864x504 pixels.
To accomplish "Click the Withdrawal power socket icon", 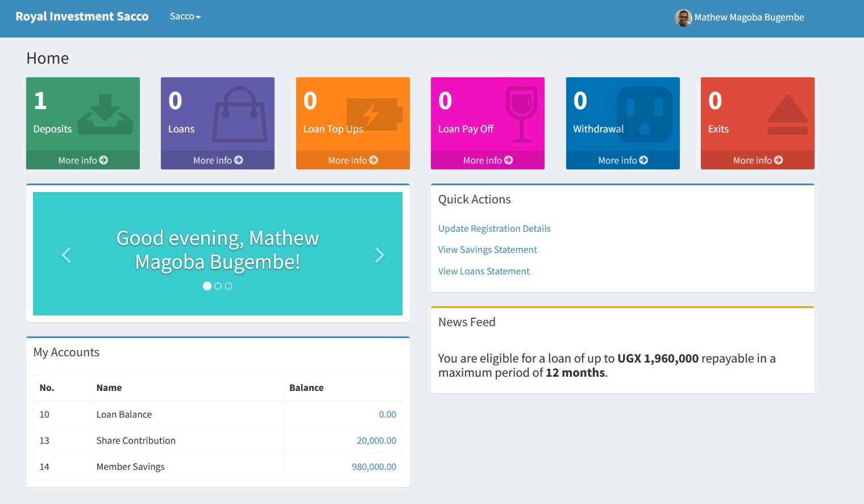I will (x=644, y=114).
